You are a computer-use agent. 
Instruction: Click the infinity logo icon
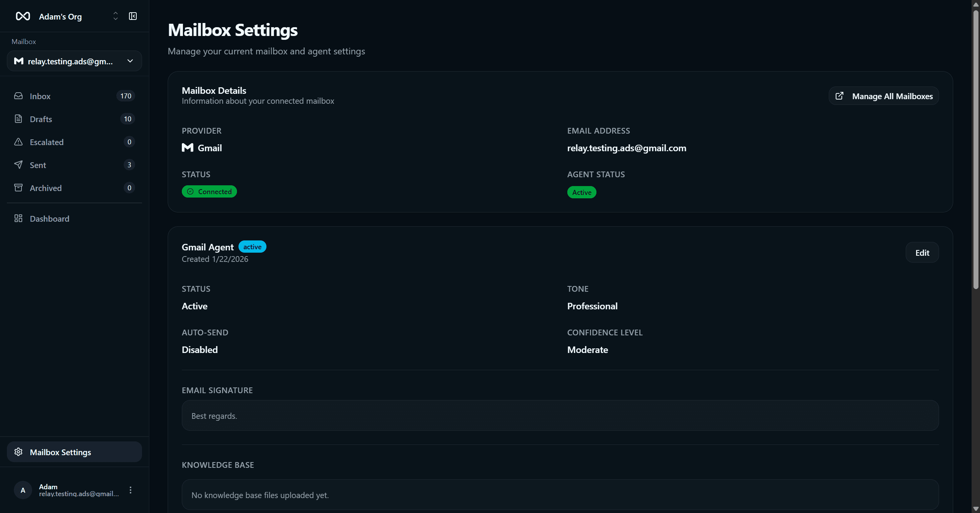coord(23,16)
